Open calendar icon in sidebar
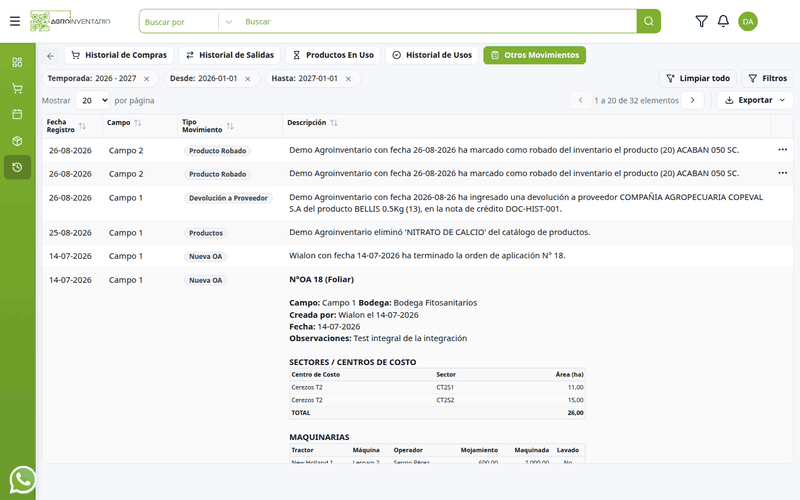This screenshot has width=800, height=500. (x=17, y=114)
